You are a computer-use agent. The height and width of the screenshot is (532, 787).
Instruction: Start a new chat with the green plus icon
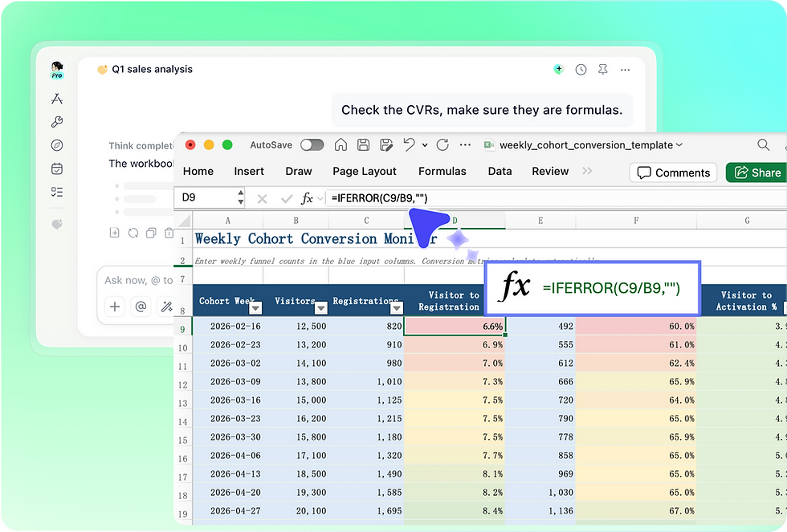pyautogui.click(x=559, y=69)
